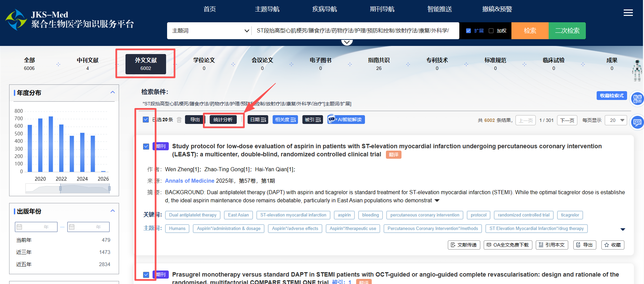Open the 每页显示 20 dropdown
The height and width of the screenshot is (284, 644).
pos(617,120)
